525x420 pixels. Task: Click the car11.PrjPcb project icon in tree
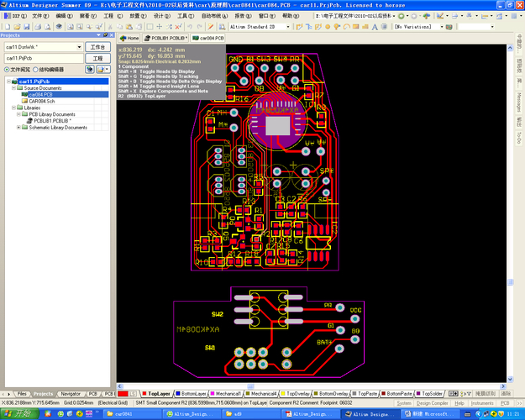14,81
